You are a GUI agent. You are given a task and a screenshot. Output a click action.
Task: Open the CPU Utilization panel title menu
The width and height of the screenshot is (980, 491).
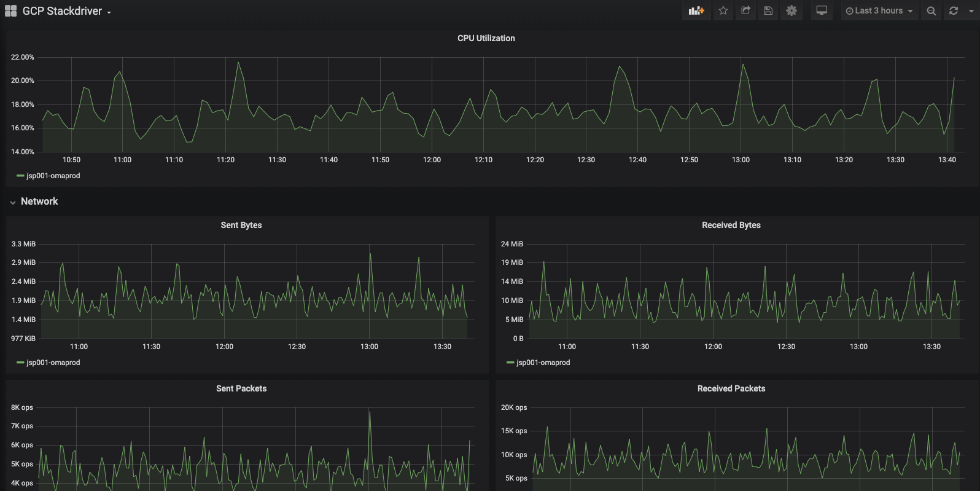[x=486, y=38]
